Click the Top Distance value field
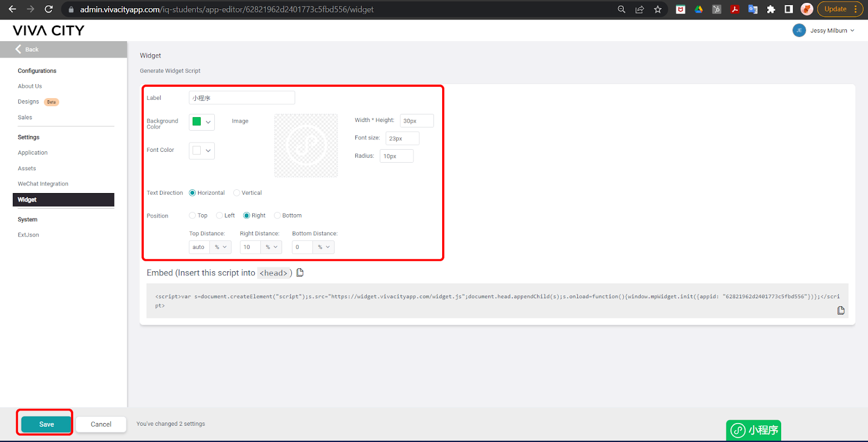 pos(200,247)
